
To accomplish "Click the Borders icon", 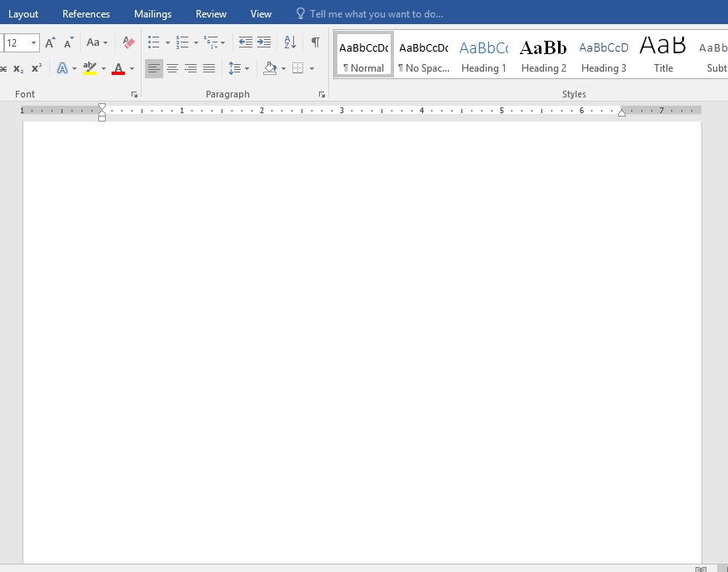I will click(297, 68).
